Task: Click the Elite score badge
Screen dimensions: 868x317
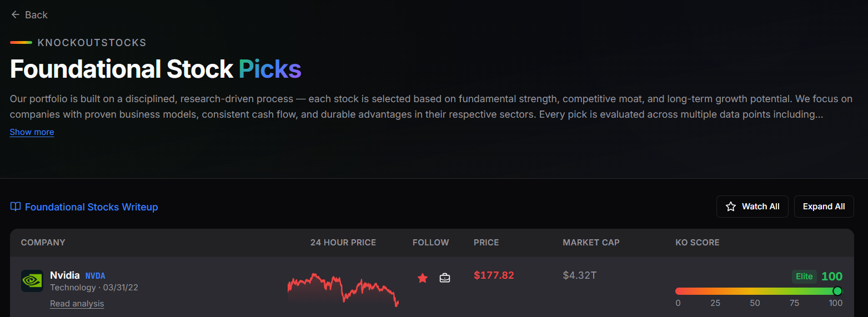Action: [x=804, y=276]
